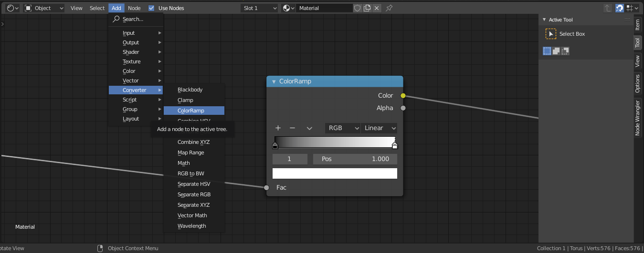Switch to the Item sidebar tab
This screenshot has height=253, width=644.
[638, 25]
